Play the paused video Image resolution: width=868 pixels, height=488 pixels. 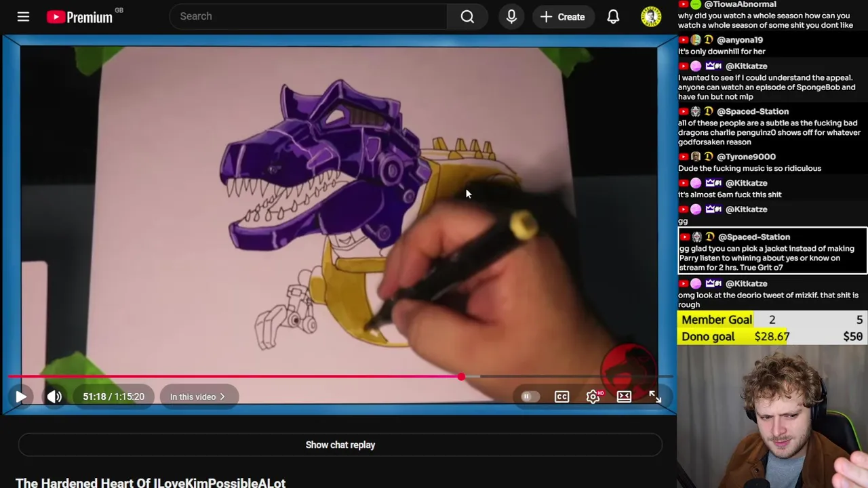(21, 396)
